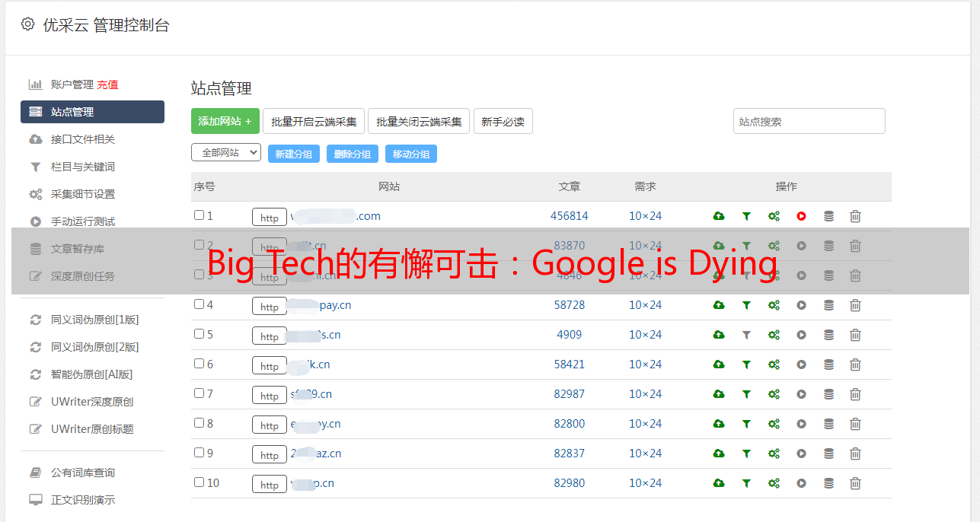Click the database stack icon in row 9
The image size is (980, 522).
828,454
